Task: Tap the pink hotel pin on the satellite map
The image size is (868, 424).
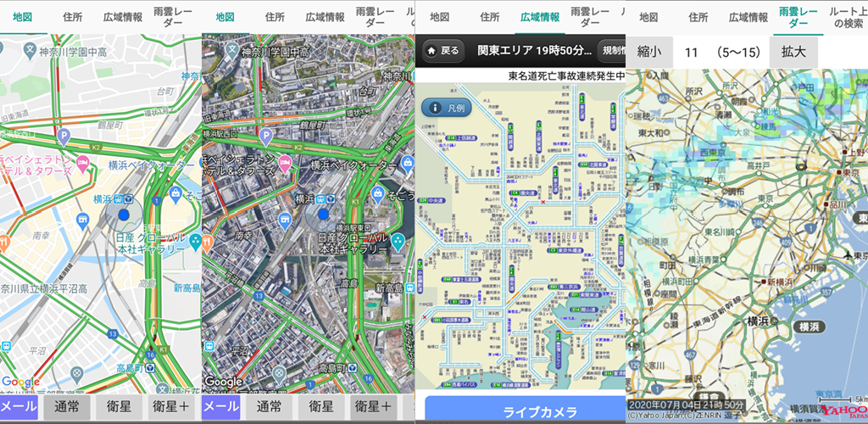Action: point(286,163)
